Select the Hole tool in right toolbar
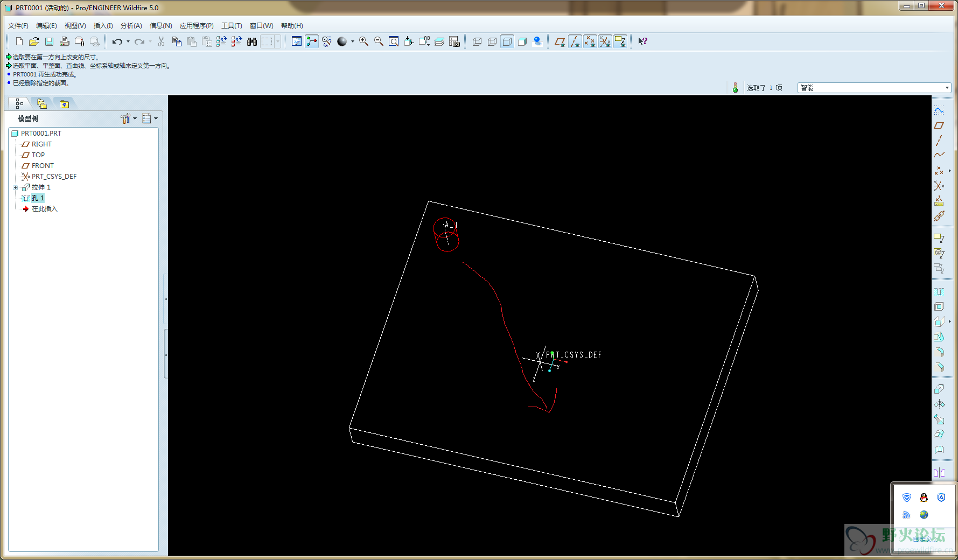The width and height of the screenshot is (958, 560). pos(939,291)
